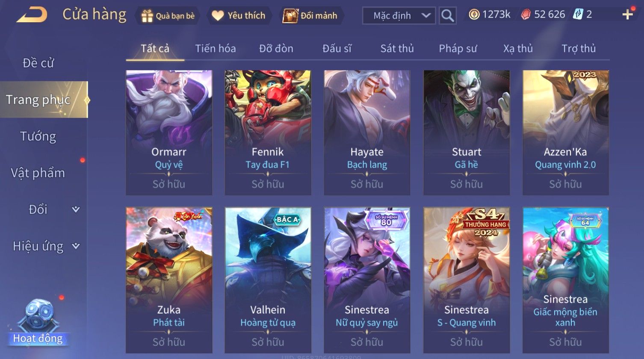Image resolution: width=644 pixels, height=359 pixels.
Task: Open the search magnifier icon
Action: click(x=447, y=16)
